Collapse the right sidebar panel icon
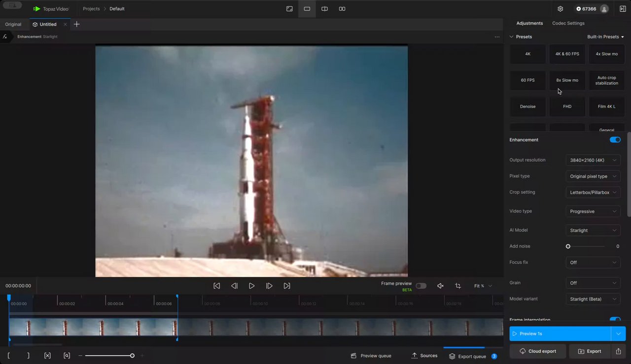This screenshot has width=631, height=364. click(623, 9)
